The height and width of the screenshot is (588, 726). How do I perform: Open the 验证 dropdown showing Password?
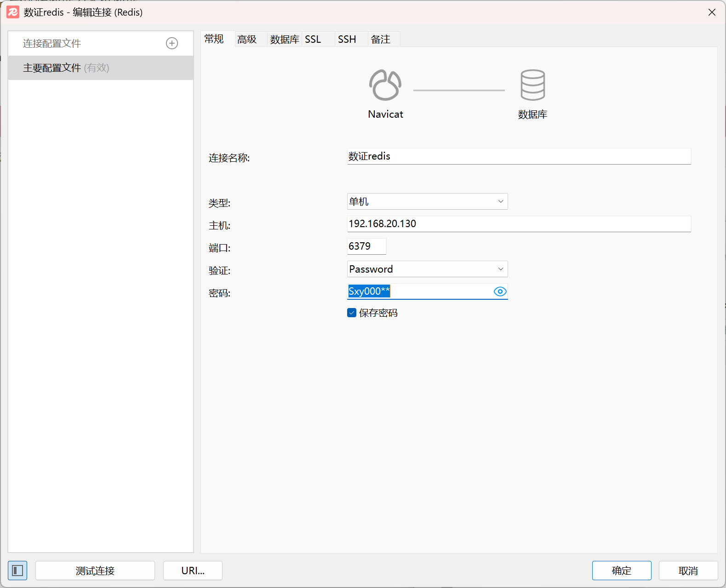click(427, 269)
